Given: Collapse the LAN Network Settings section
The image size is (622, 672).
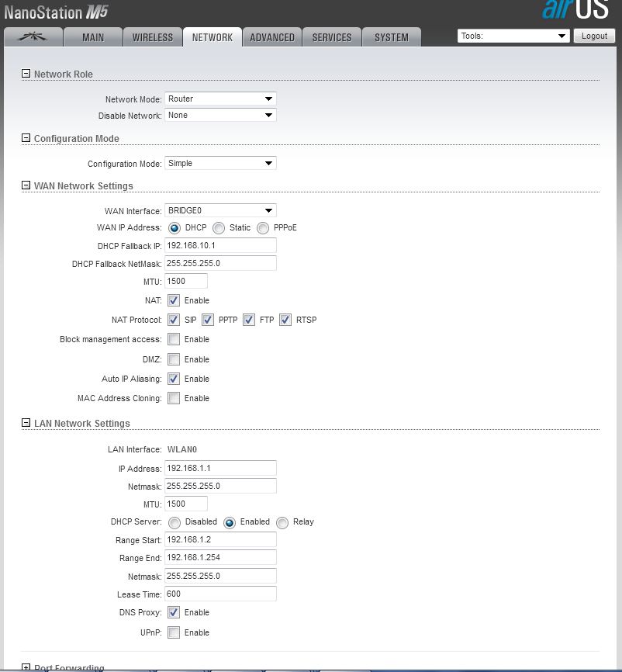Looking at the screenshot, I should coord(26,423).
